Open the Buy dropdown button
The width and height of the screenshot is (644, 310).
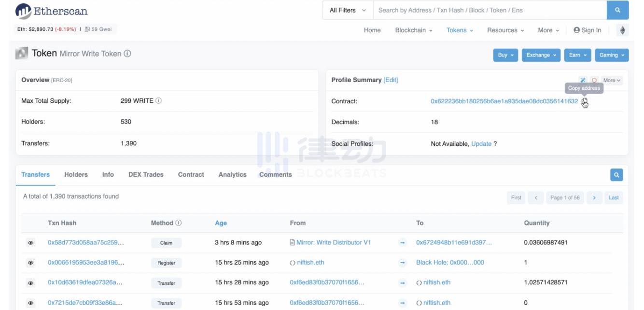(505, 55)
